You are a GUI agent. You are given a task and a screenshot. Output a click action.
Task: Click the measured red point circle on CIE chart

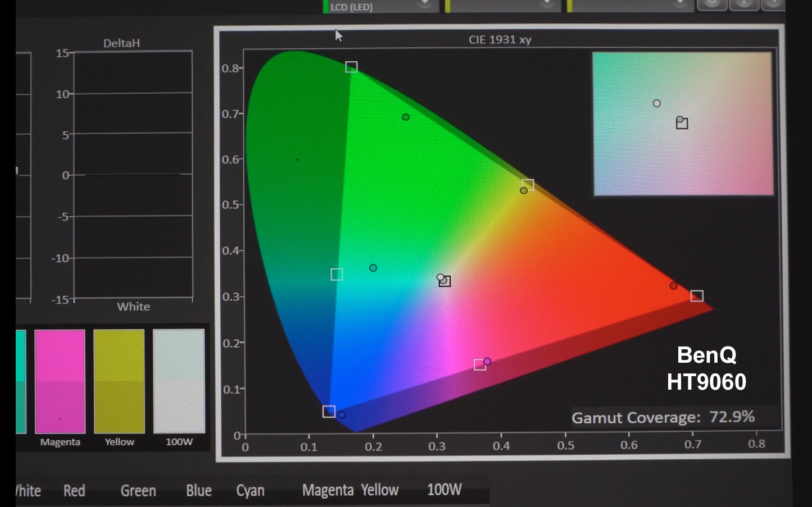(673, 286)
